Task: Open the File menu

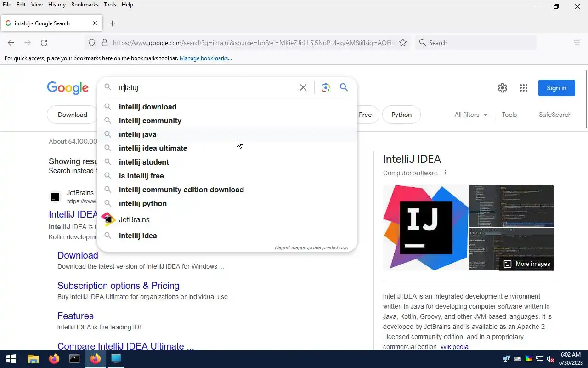Action: pos(7,5)
